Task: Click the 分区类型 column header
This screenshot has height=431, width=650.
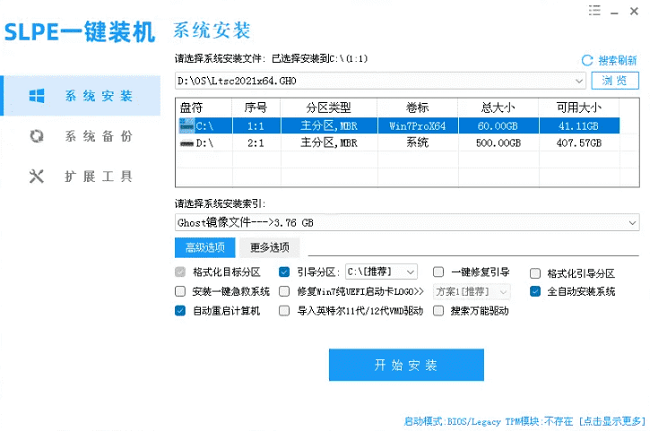Action: coord(329,108)
